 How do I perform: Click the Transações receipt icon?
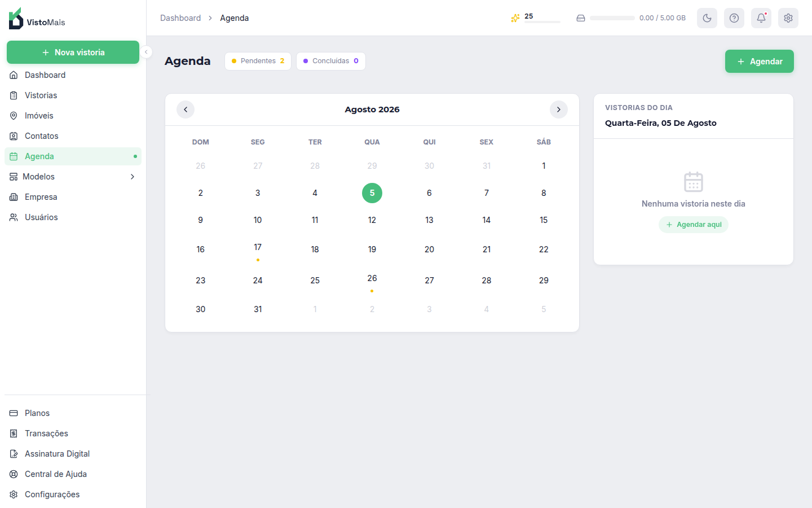[14, 433]
